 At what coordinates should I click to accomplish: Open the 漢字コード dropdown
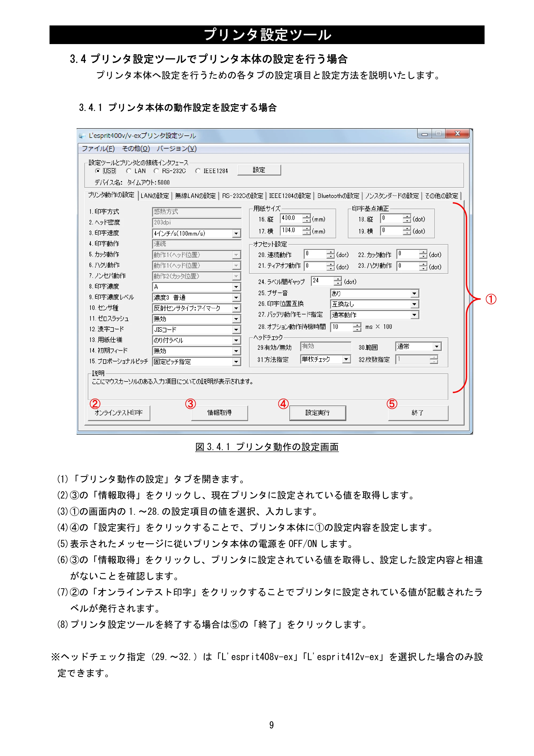(197, 330)
